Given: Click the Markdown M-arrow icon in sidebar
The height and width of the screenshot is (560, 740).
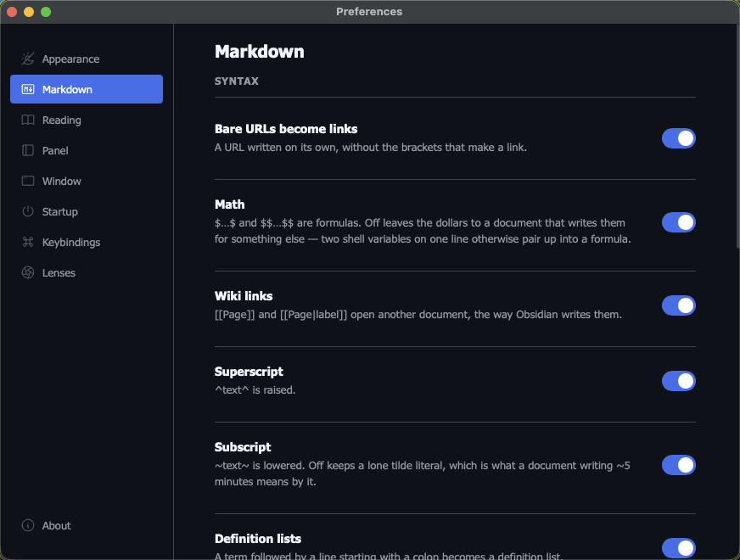Looking at the screenshot, I should (x=28, y=89).
